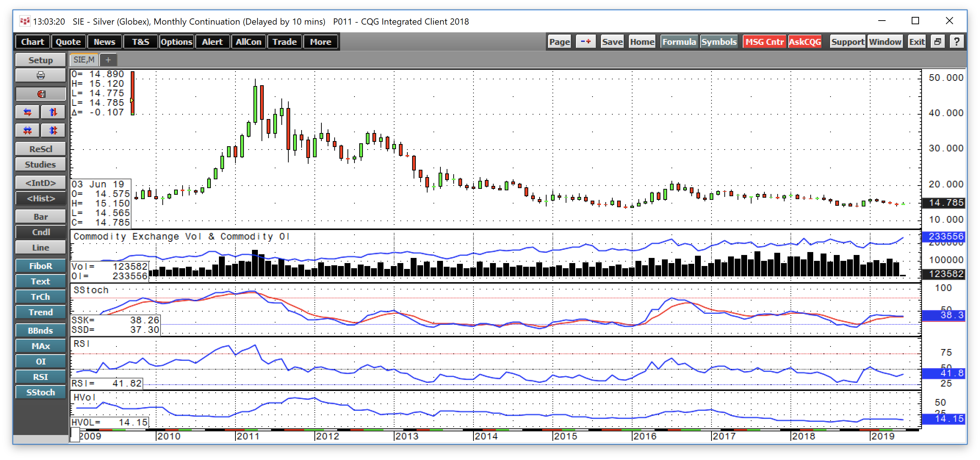This screenshot has width=980, height=460.
Task: Click the ReScl rescale button
Action: [x=41, y=149]
